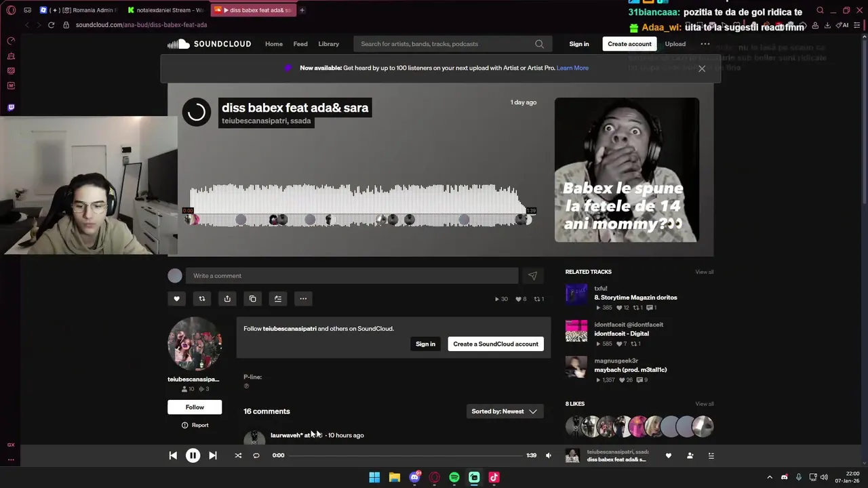Click the SoundCloud logo

210,44
